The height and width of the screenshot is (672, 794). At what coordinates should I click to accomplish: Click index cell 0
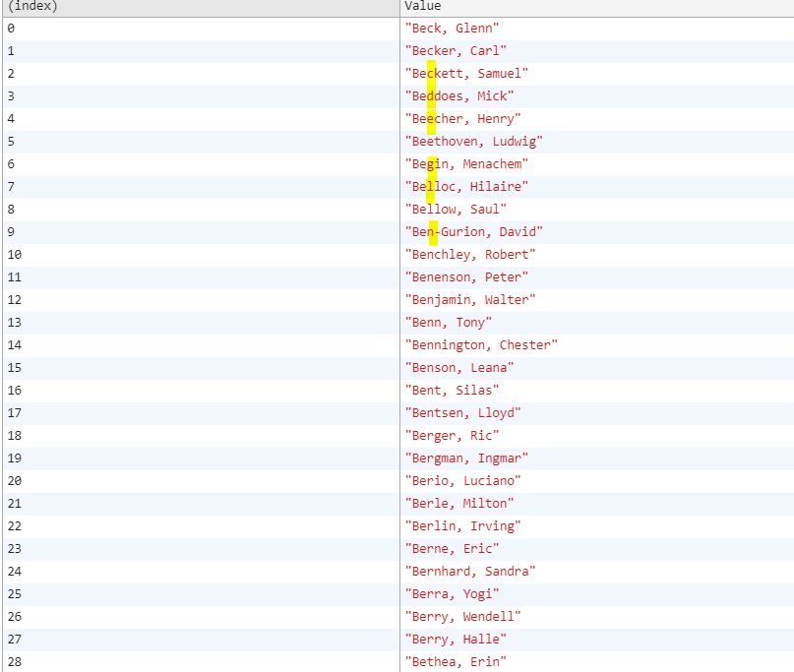[201, 29]
